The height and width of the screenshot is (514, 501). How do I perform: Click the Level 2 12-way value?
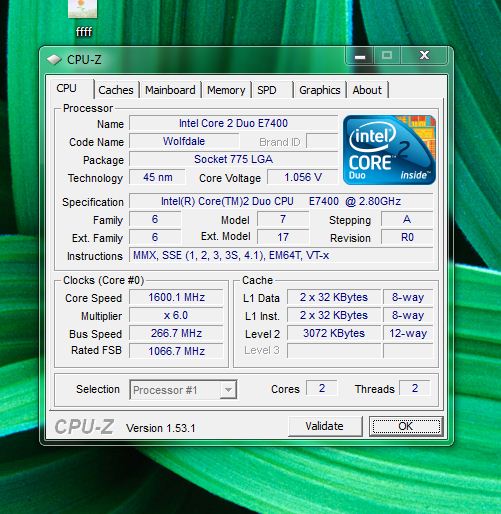(x=408, y=333)
